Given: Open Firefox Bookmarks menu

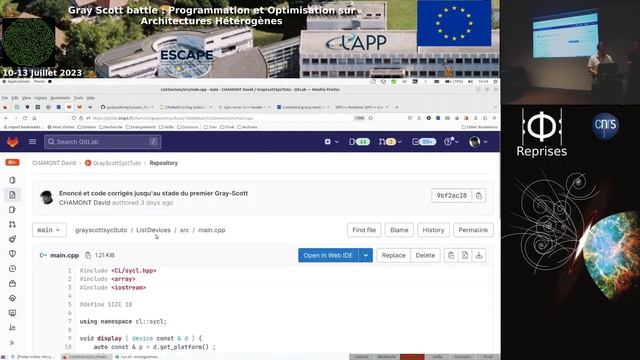Looking at the screenshot, I should pos(60,98).
